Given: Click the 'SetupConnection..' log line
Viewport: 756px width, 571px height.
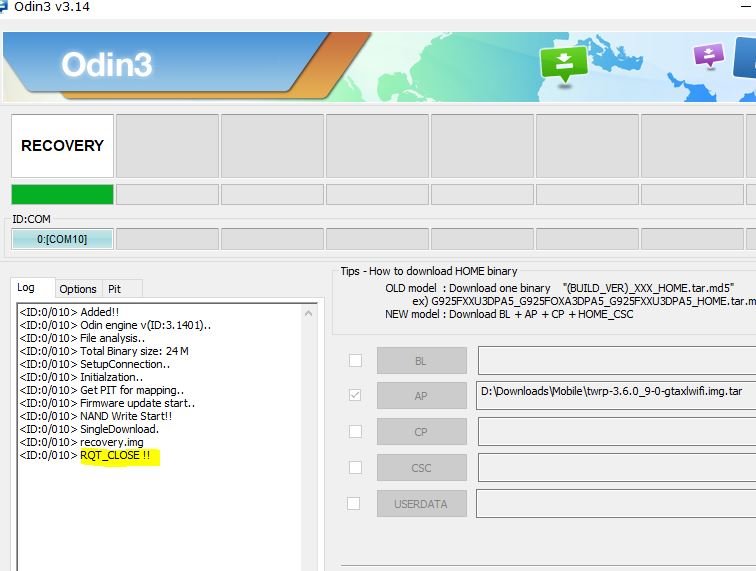Looking at the screenshot, I should pyautogui.click(x=94, y=364).
